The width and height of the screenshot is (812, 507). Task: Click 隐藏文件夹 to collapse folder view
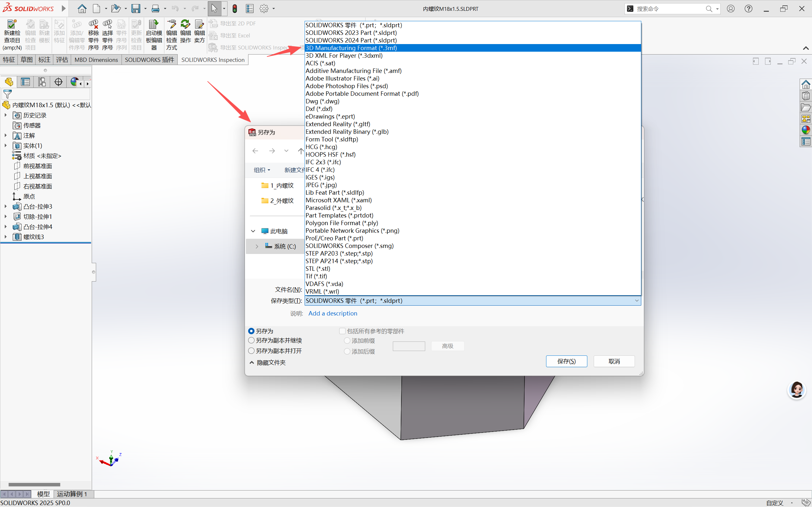click(x=267, y=362)
